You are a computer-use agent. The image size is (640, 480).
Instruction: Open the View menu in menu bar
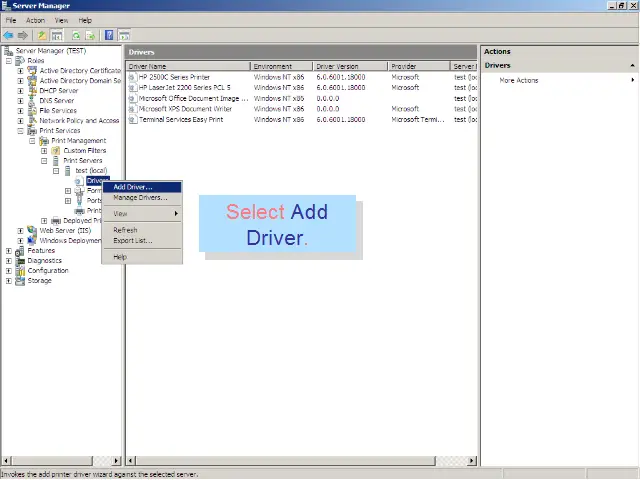click(x=61, y=20)
